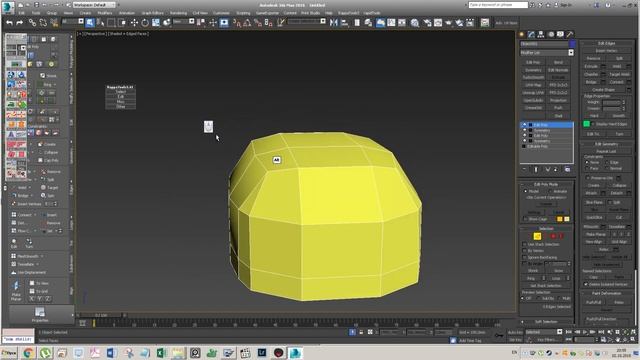Click the Play Animation button

585,332
